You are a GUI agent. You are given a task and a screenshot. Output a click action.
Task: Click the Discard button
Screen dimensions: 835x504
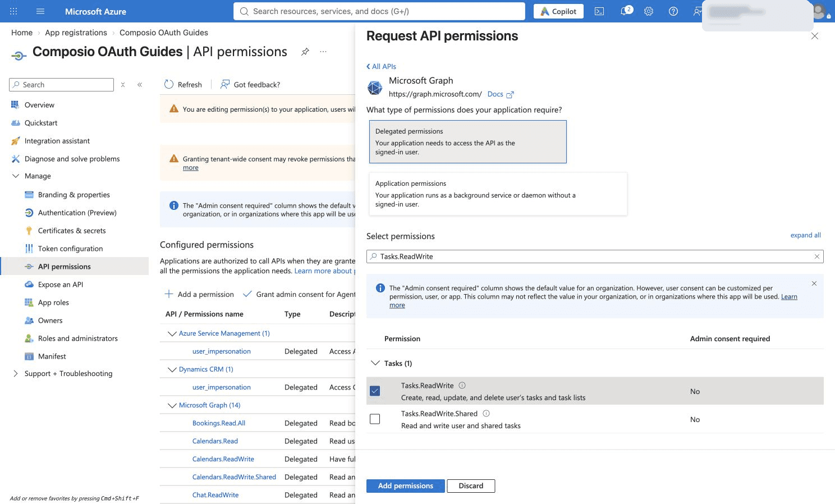tap(471, 486)
